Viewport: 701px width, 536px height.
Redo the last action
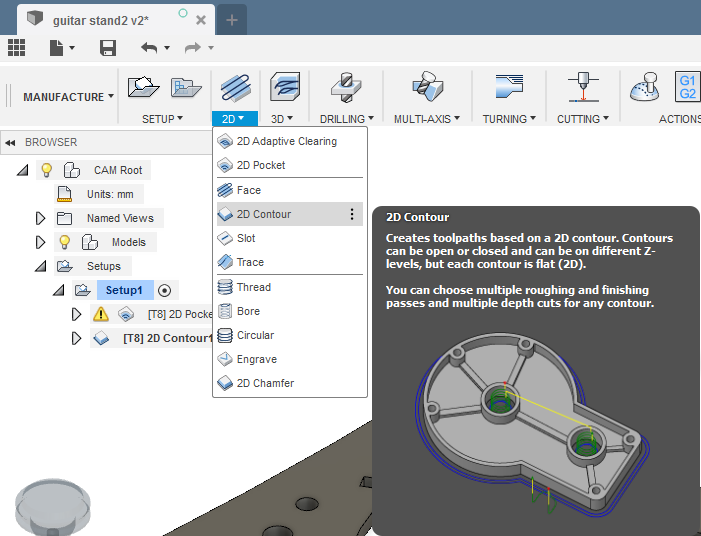pos(193,47)
